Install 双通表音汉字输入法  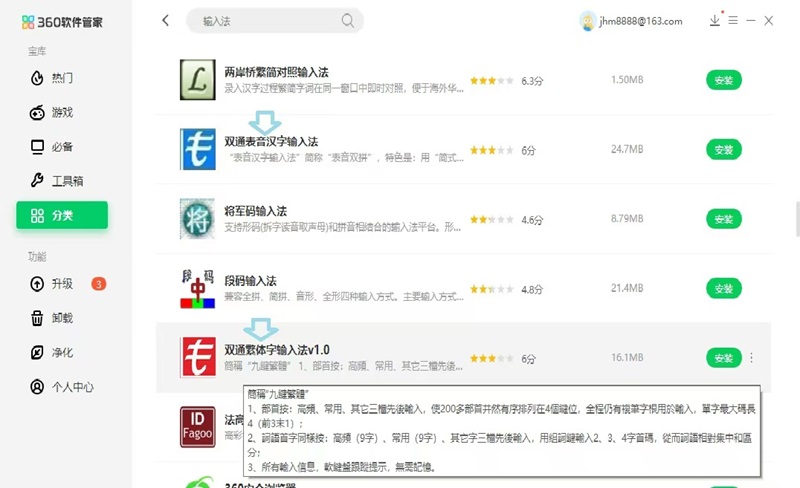coord(724,150)
